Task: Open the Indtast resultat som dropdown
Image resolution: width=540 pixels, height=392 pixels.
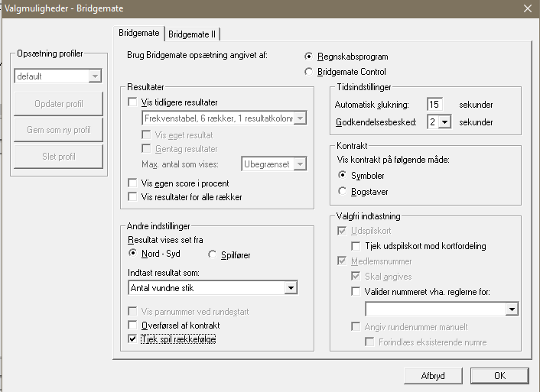Action: (x=290, y=288)
